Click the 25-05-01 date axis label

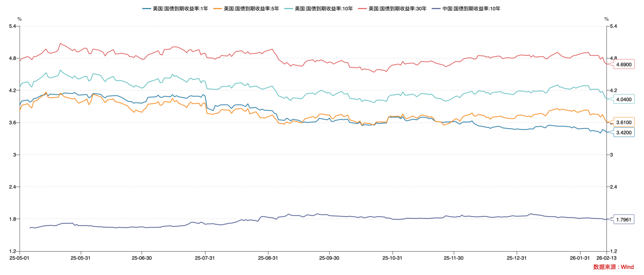(x=20, y=258)
